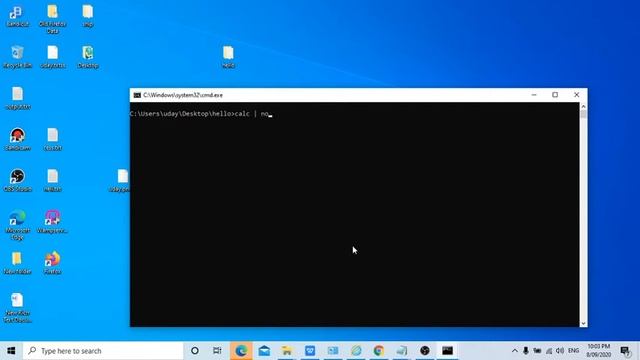This screenshot has width=640, height=360.
Task: Open the taskbar clock and date
Action: tap(598, 351)
